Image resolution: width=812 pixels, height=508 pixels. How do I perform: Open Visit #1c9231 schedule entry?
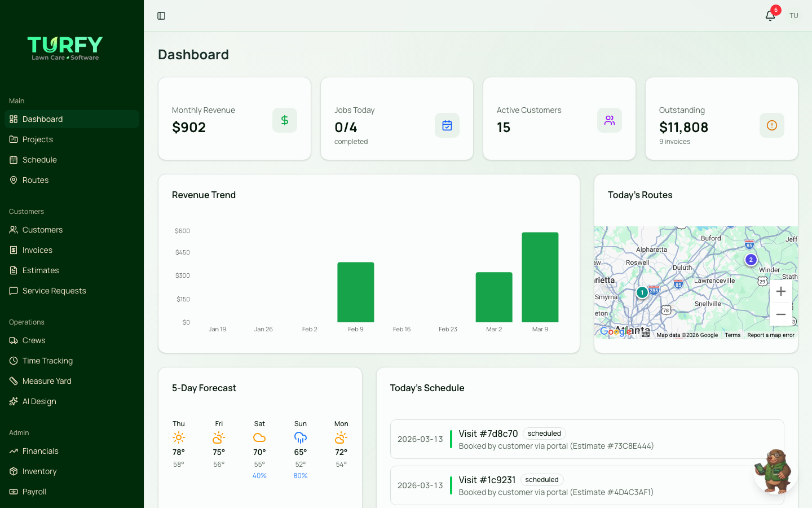pyautogui.click(x=587, y=485)
